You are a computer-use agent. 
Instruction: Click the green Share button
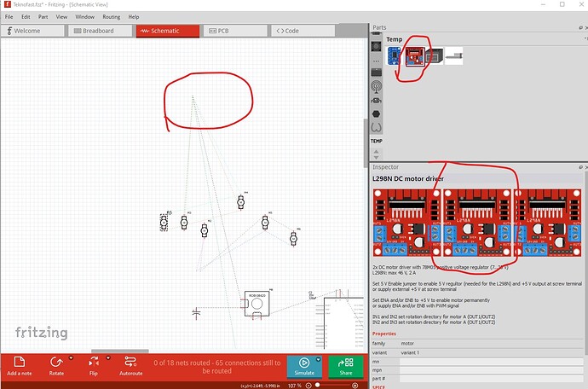point(346,367)
